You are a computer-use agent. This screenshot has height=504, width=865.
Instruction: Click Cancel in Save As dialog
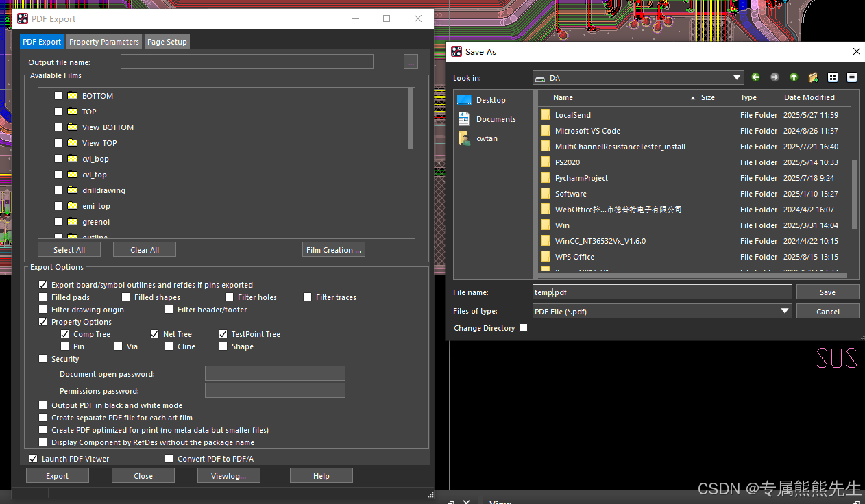(828, 312)
